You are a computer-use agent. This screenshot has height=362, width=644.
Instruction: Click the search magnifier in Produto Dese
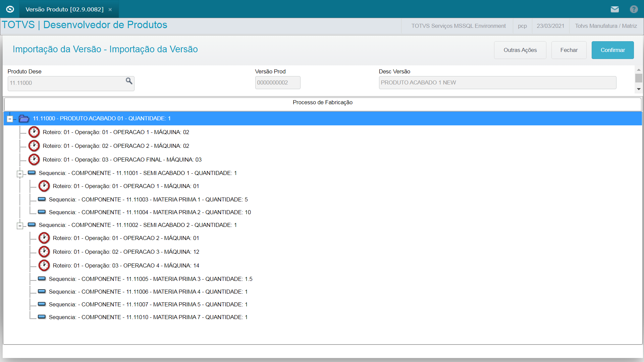[x=129, y=81]
